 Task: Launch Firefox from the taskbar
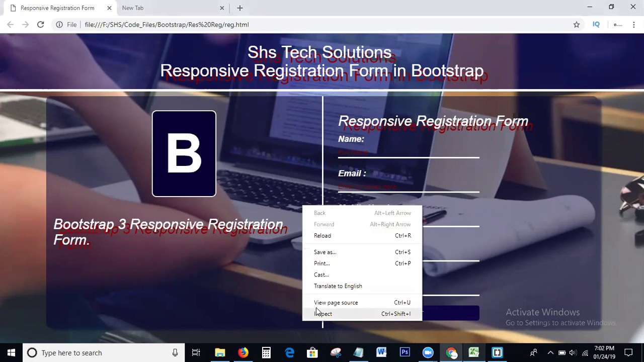[x=243, y=352]
